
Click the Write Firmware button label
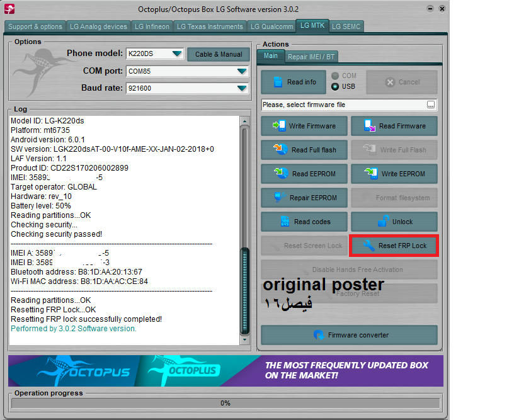(312, 126)
